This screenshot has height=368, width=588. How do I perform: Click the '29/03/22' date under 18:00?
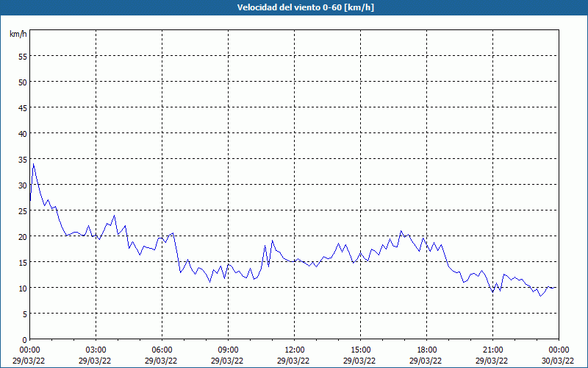(x=426, y=361)
